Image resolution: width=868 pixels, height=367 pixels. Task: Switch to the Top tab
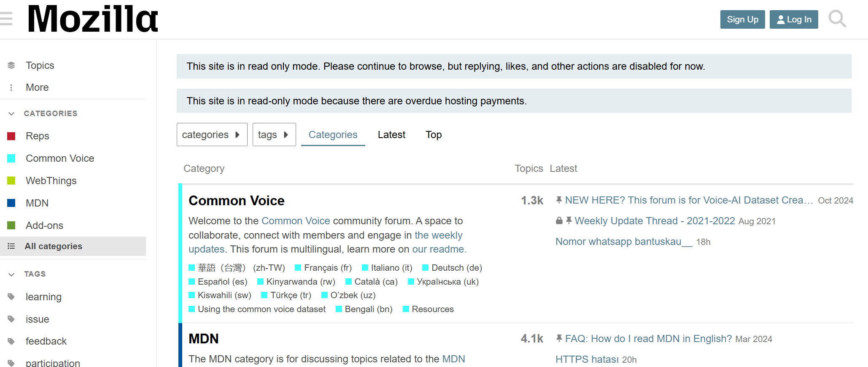(434, 135)
